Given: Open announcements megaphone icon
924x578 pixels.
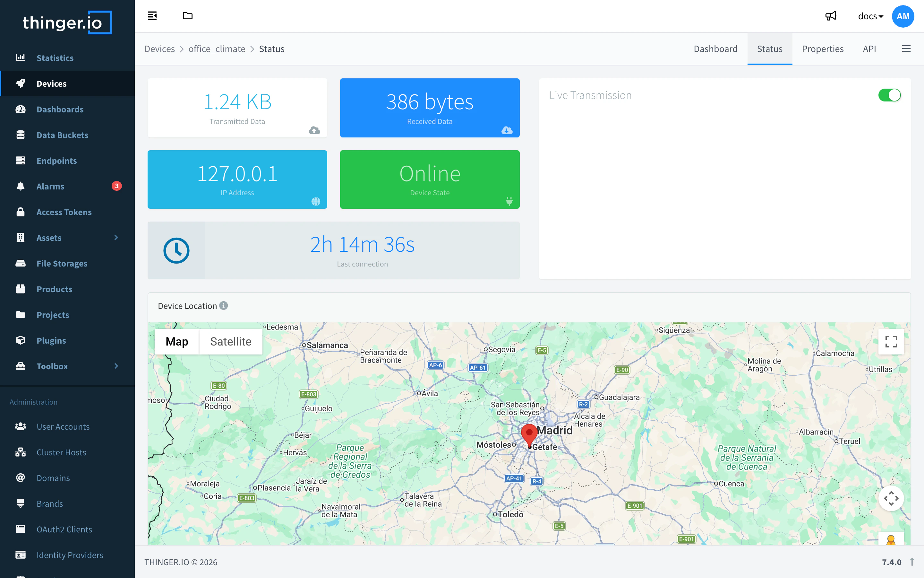Looking at the screenshot, I should [831, 16].
